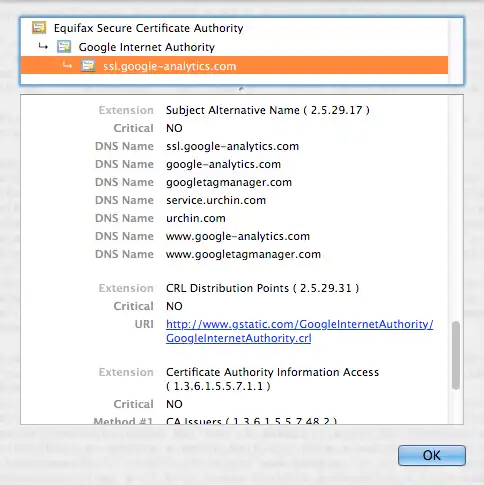Click the urchin.com DNS name value
484x485 pixels.
(x=196, y=218)
